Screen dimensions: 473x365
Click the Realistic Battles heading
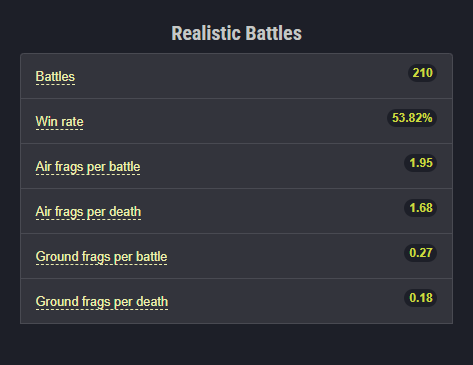[x=236, y=33]
